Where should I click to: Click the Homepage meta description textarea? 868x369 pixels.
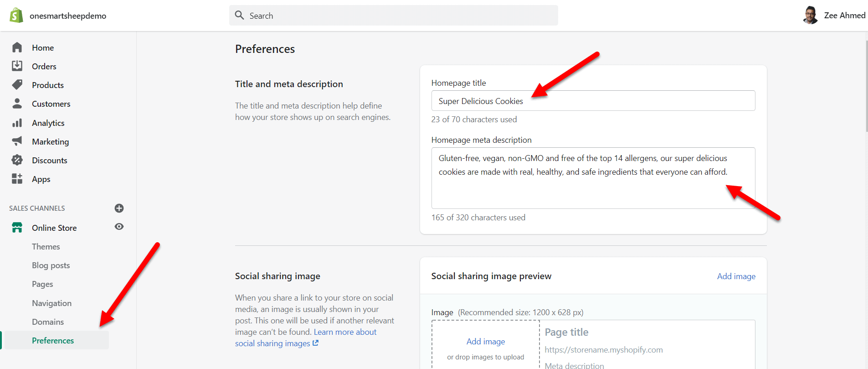[593, 178]
